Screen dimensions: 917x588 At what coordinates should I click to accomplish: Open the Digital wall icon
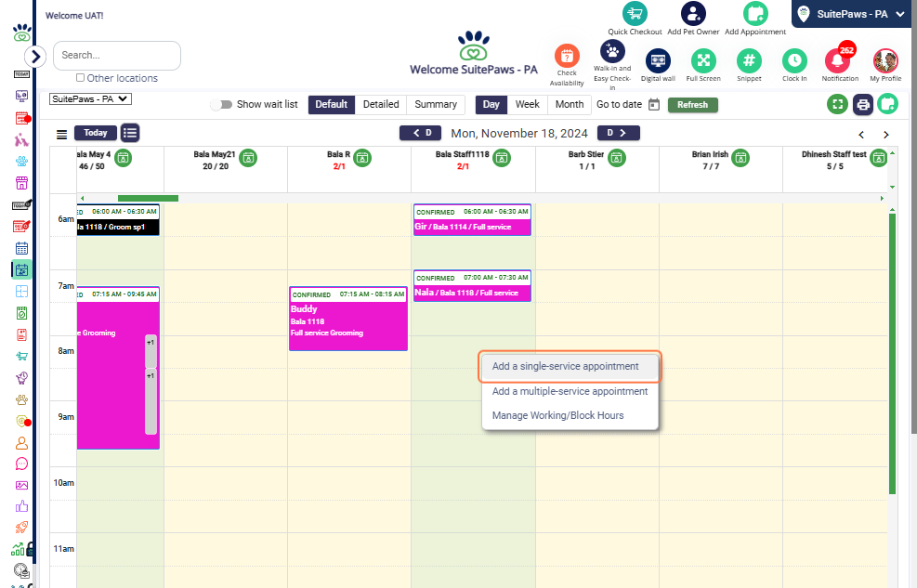(658, 60)
